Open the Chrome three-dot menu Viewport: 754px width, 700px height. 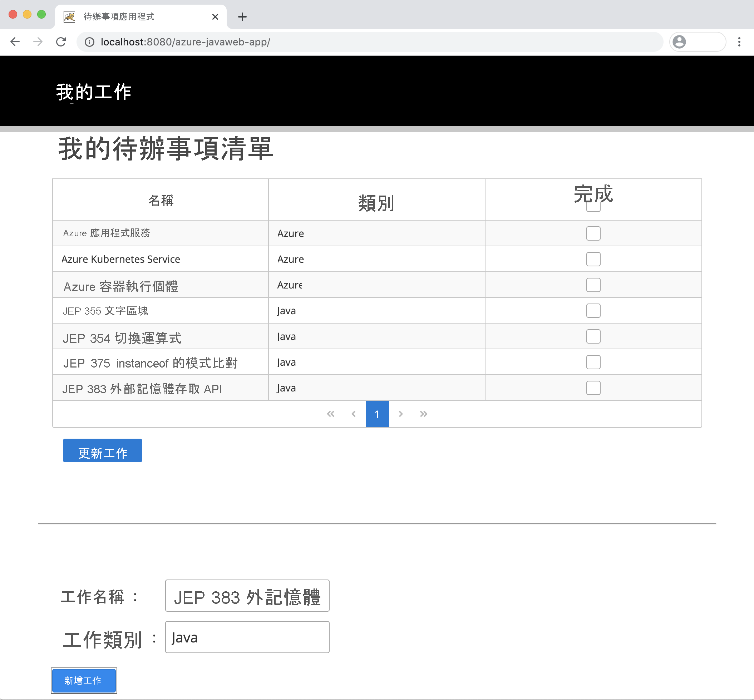tap(739, 42)
